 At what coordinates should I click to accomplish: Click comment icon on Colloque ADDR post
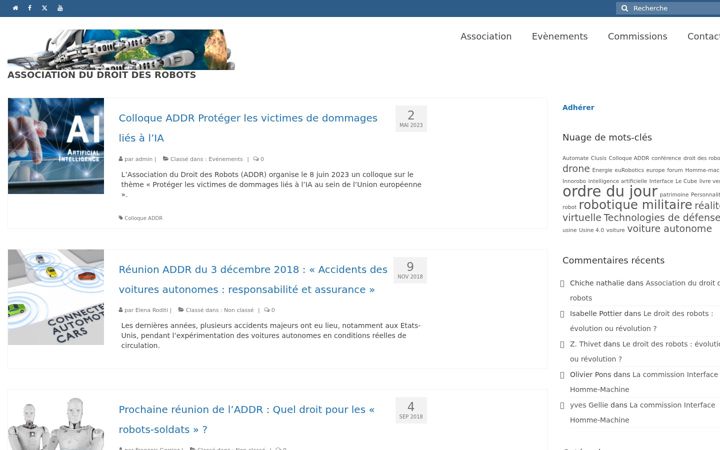click(x=256, y=159)
